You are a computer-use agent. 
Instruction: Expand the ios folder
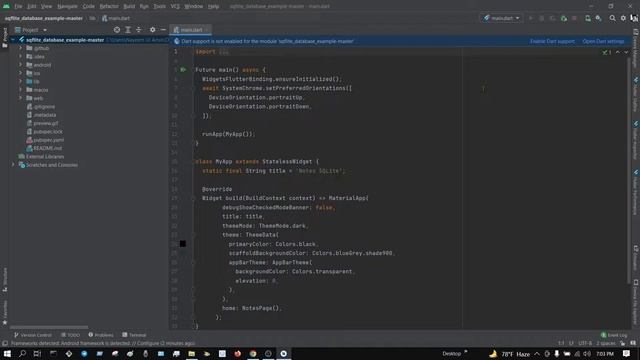[20, 73]
